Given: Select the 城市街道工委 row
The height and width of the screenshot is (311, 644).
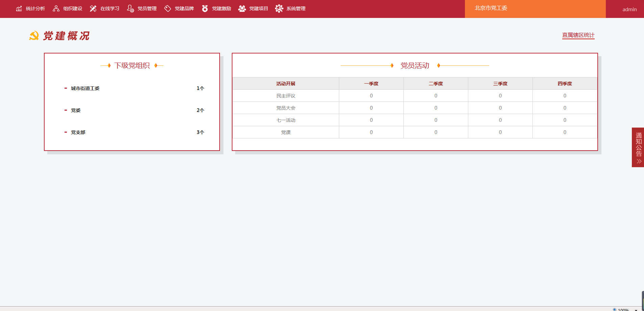Looking at the screenshot, I should pyautogui.click(x=134, y=88).
